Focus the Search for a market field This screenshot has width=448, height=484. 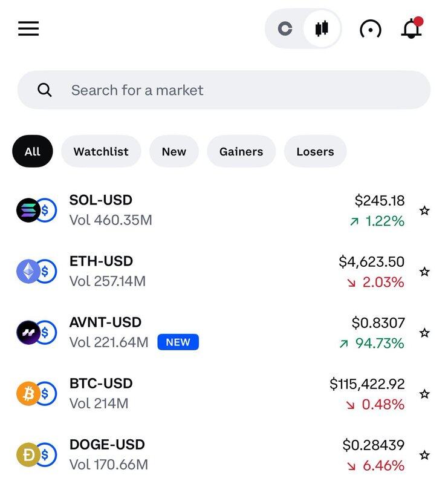coord(224,90)
